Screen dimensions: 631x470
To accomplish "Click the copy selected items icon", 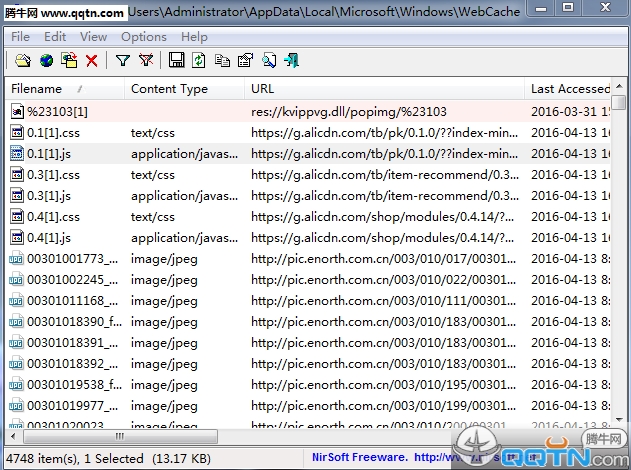I will [222, 61].
